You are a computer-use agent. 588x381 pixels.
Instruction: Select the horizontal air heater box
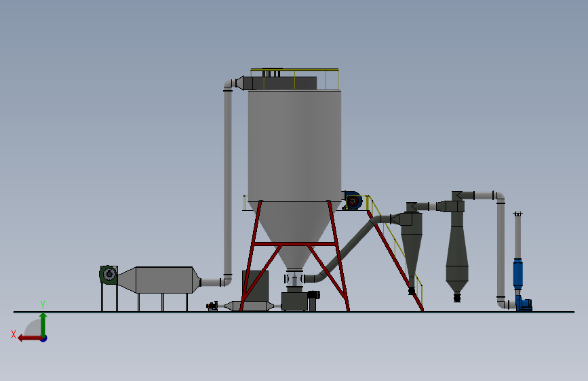pyautogui.click(x=164, y=280)
